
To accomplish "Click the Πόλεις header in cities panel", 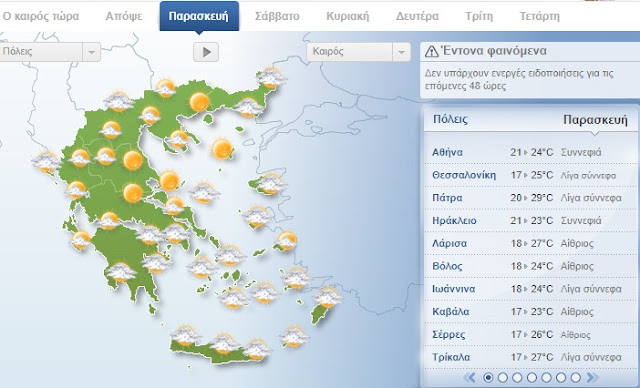I will click(x=451, y=119).
